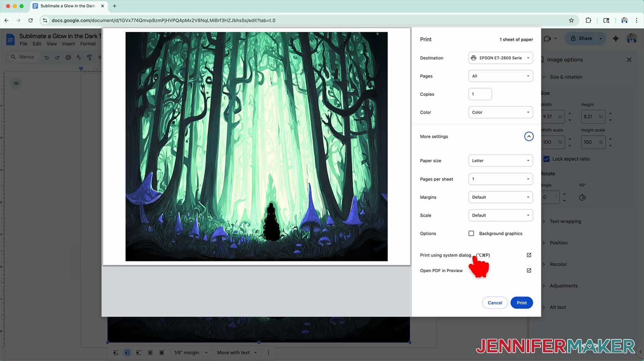This screenshot has height=361, width=644.
Task: Open the Color dropdown
Action: [x=501, y=112]
